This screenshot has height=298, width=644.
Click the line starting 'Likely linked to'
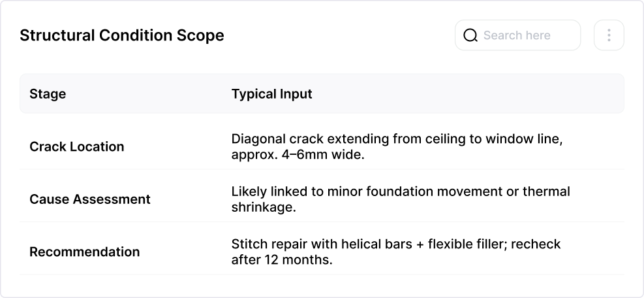click(x=401, y=191)
